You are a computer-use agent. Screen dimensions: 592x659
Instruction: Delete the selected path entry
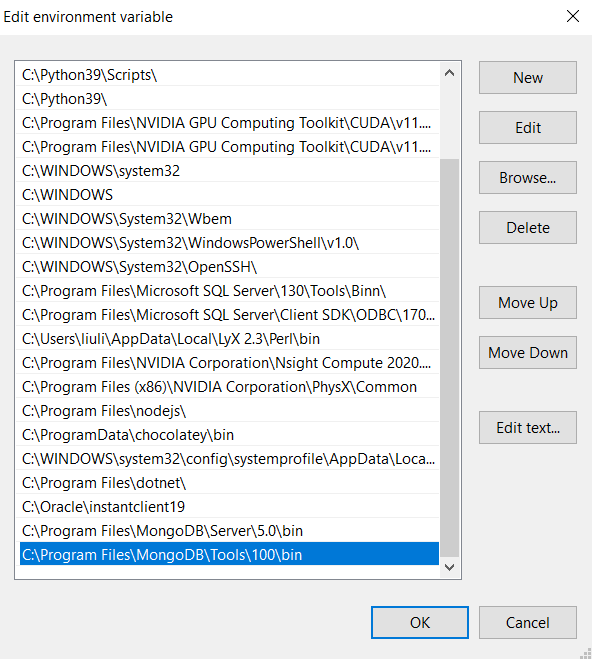pos(528,228)
